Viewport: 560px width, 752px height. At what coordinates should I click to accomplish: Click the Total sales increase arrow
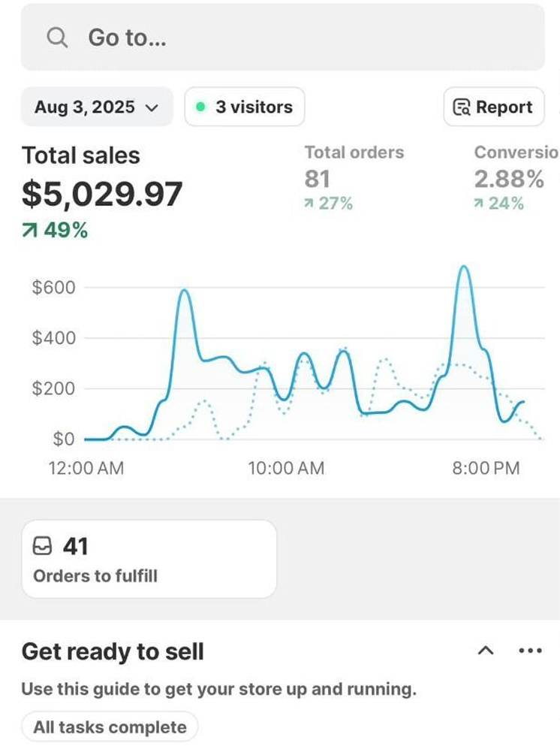pyautogui.click(x=29, y=231)
